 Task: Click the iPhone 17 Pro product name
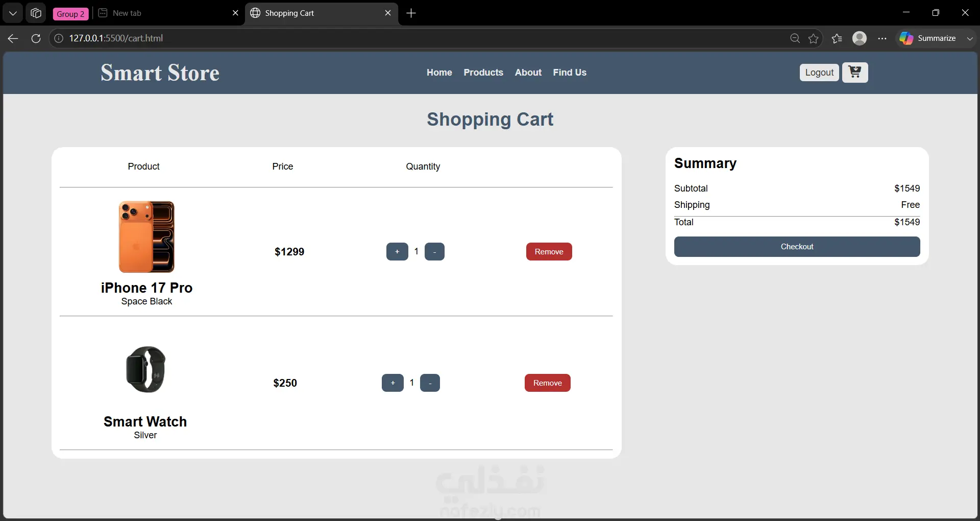[146, 288]
